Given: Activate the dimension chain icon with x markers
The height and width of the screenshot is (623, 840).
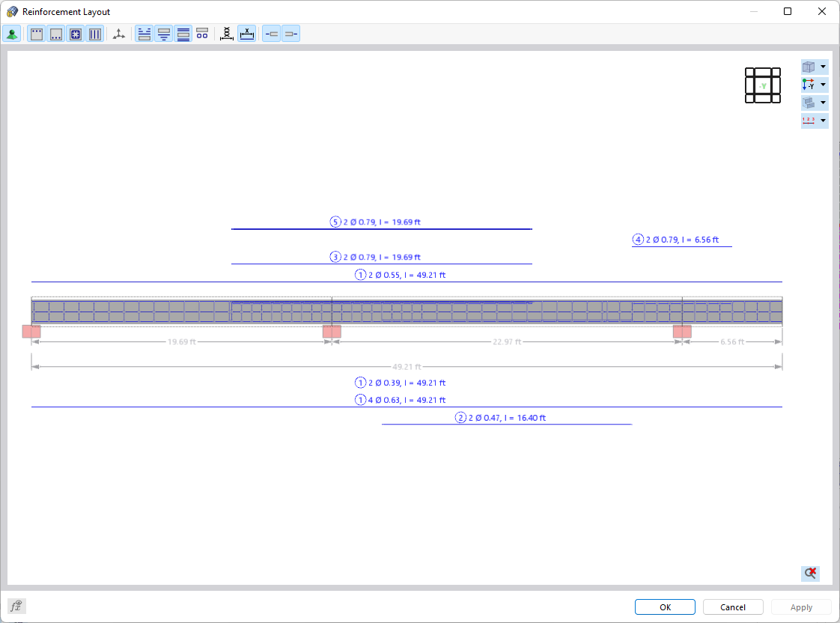Looking at the screenshot, I should pyautogui.click(x=227, y=33).
